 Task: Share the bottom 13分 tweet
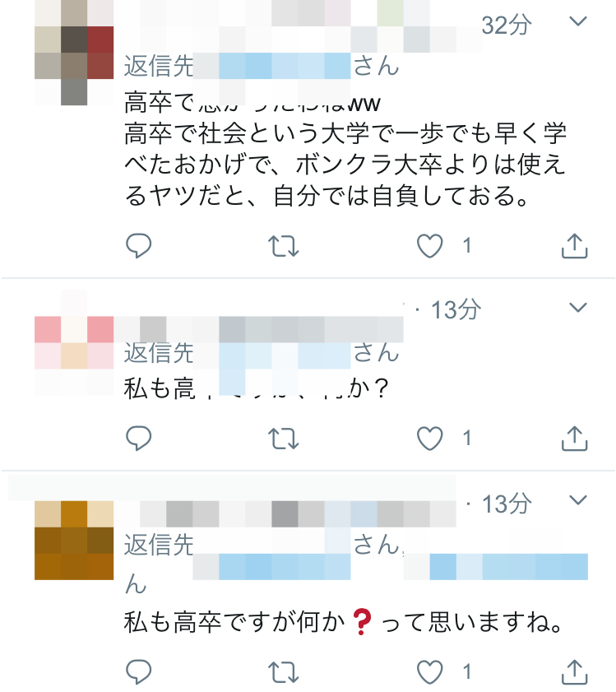(574, 671)
